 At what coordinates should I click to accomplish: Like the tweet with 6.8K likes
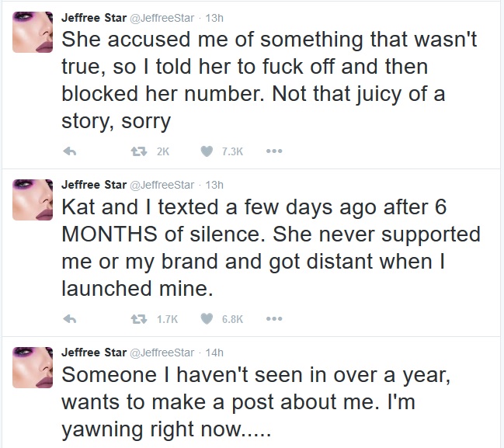[x=207, y=318]
